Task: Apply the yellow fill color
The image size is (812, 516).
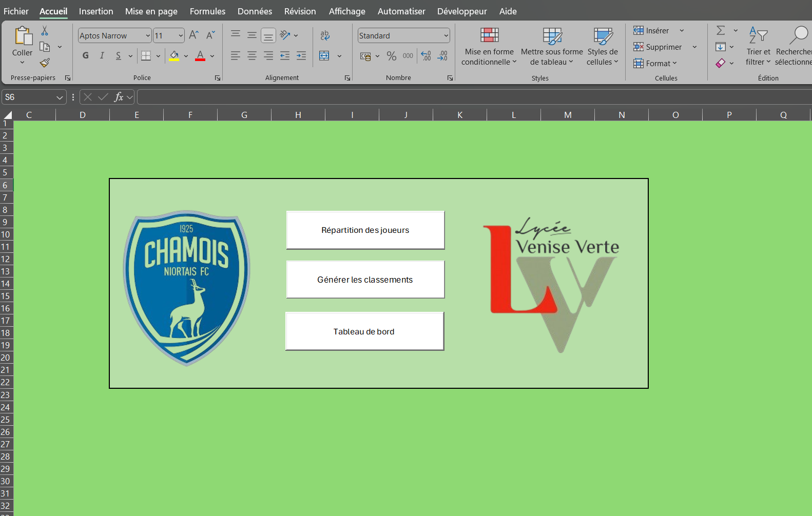Action: coord(174,56)
